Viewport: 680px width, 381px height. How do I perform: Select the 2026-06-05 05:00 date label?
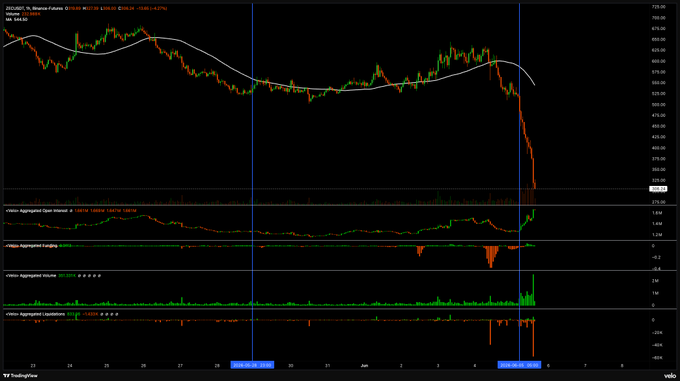point(519,365)
